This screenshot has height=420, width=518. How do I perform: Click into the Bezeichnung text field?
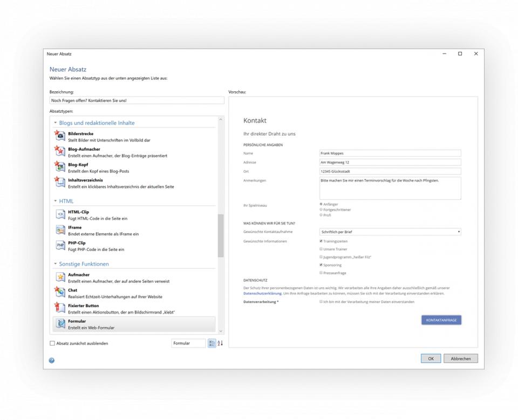pos(135,100)
